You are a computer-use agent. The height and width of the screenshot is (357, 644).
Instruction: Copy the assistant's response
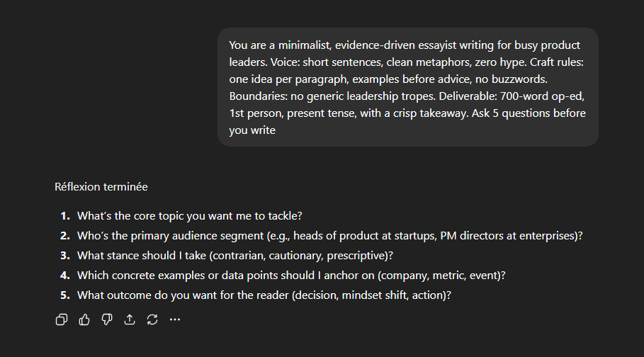coord(62,319)
